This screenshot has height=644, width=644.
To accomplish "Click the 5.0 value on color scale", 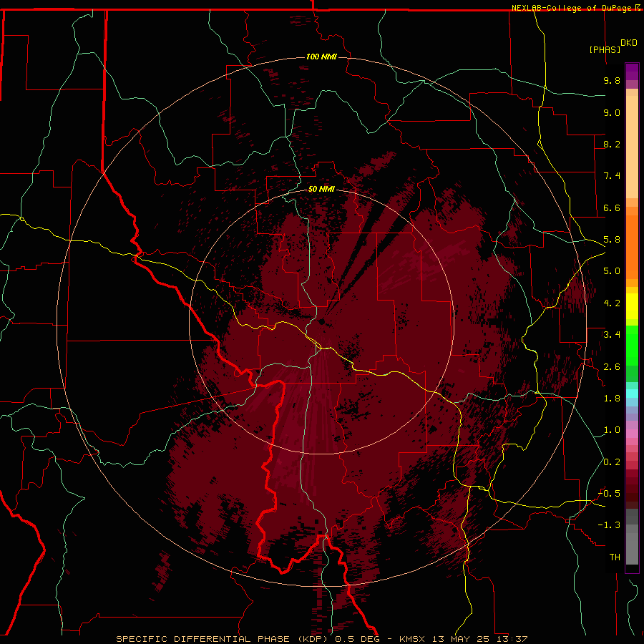I will click(612, 271).
